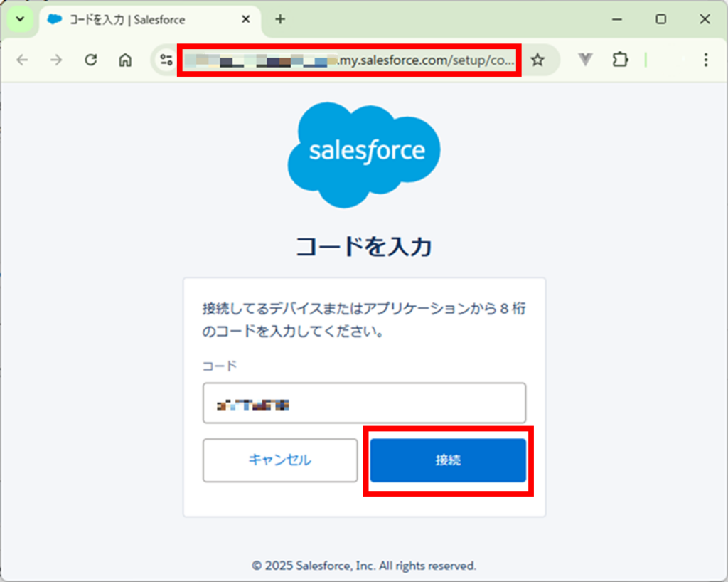Click the キャンセル button

click(279, 460)
